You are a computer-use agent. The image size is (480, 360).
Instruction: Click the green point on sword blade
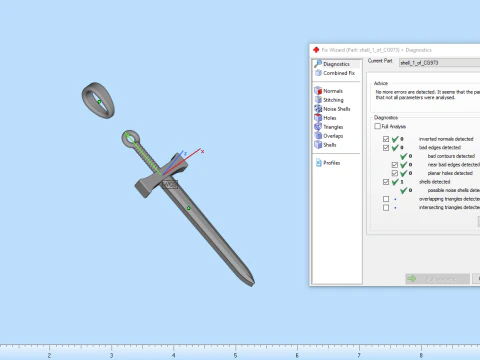point(189,208)
